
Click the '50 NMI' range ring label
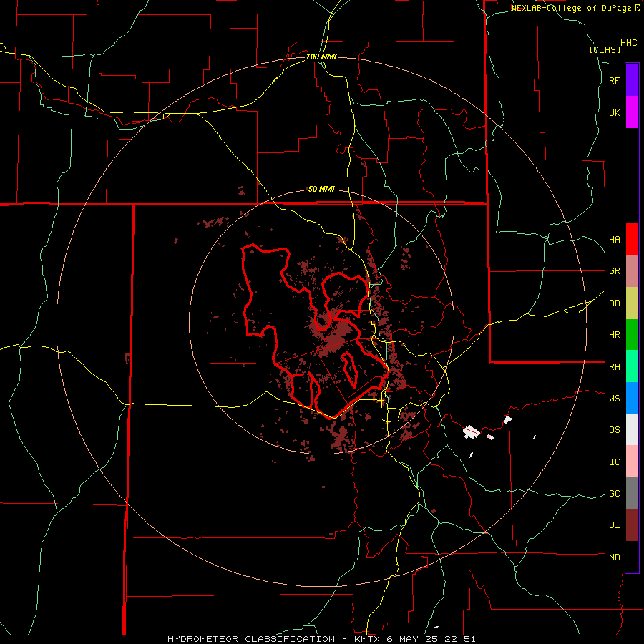[321, 189]
